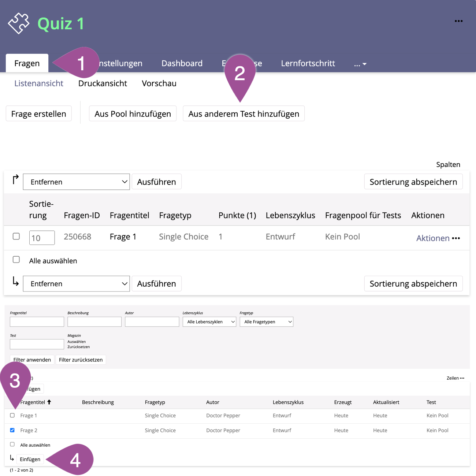Viewport: 476px width, 476px height.
Task: Expand the Alle Lebenszyklen filter dropdown
Action: 209,322
